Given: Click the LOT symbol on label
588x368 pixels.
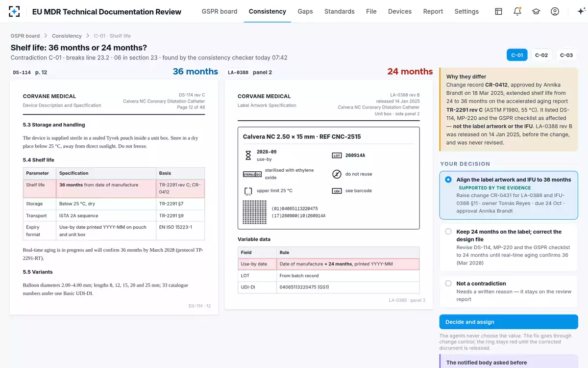Looking at the screenshot, I should tap(337, 156).
